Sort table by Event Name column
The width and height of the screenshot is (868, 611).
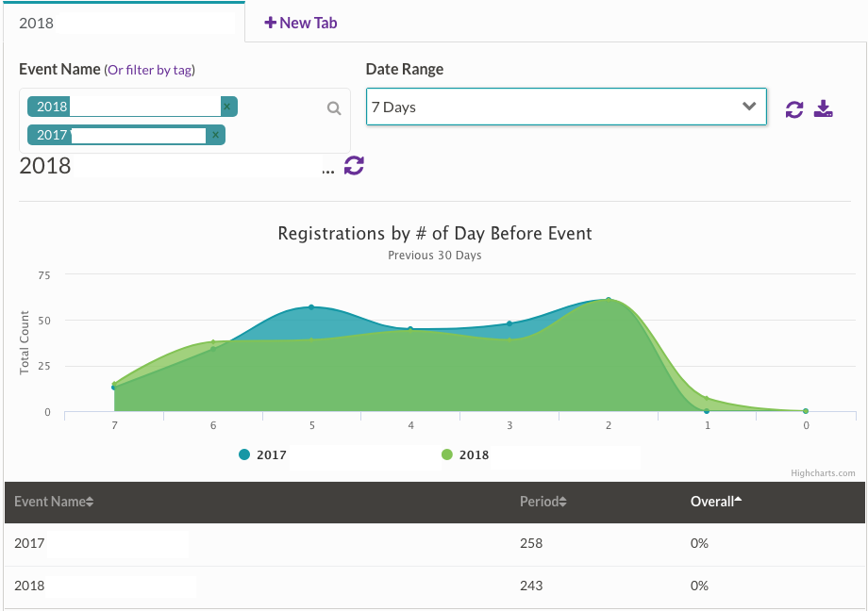click(54, 502)
